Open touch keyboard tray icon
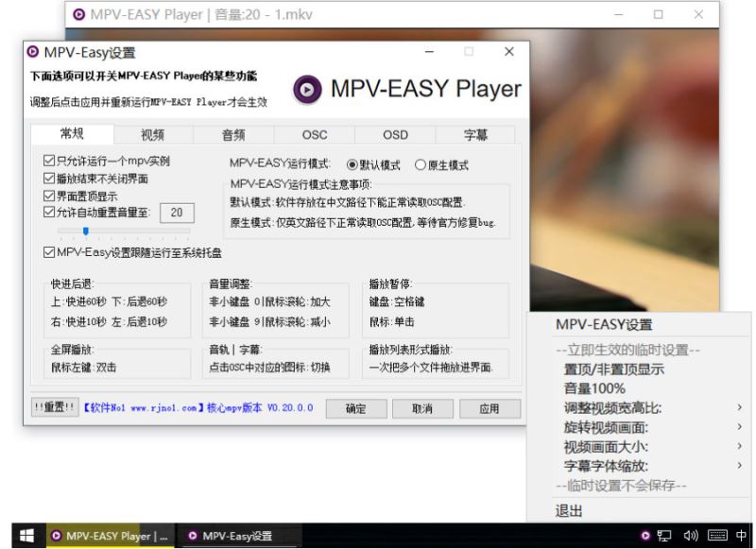The height and width of the screenshot is (549, 756). [x=717, y=536]
